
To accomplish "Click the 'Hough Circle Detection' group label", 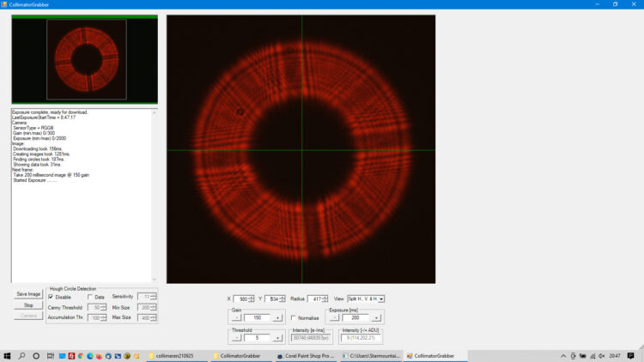I will click(x=73, y=288).
